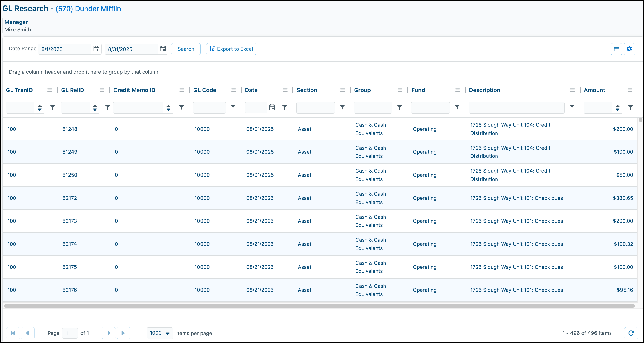Open the start date calendar picker
The width and height of the screenshot is (644, 343).
tap(96, 49)
